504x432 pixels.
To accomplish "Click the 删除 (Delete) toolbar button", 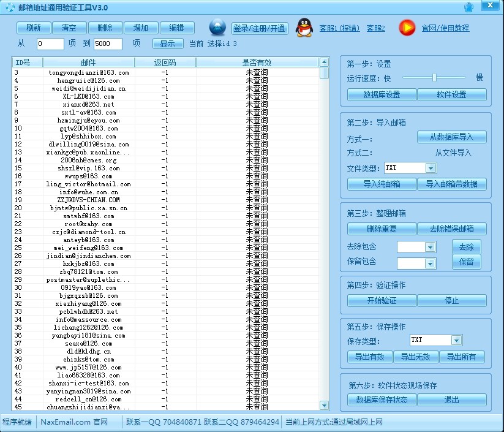I will [105, 28].
